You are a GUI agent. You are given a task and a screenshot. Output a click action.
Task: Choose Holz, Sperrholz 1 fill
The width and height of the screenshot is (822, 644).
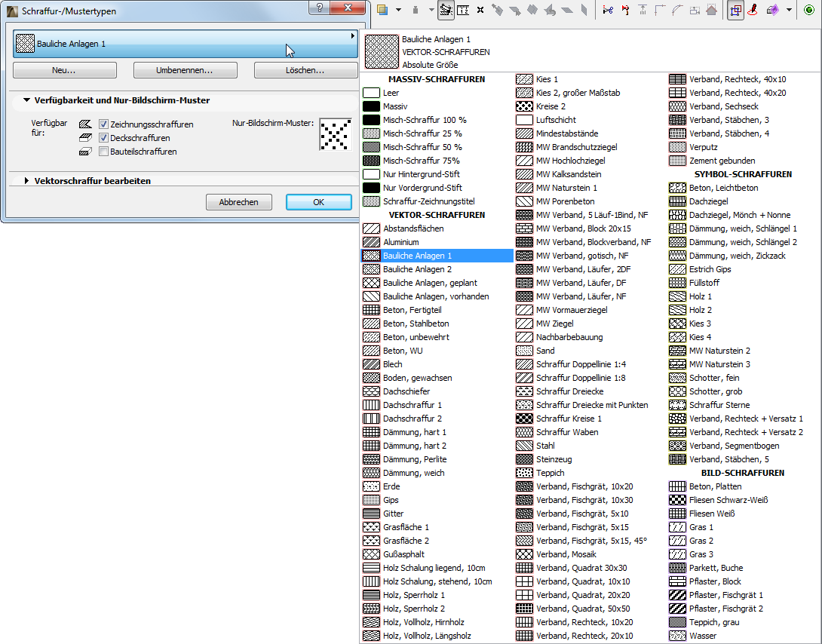[437, 595]
